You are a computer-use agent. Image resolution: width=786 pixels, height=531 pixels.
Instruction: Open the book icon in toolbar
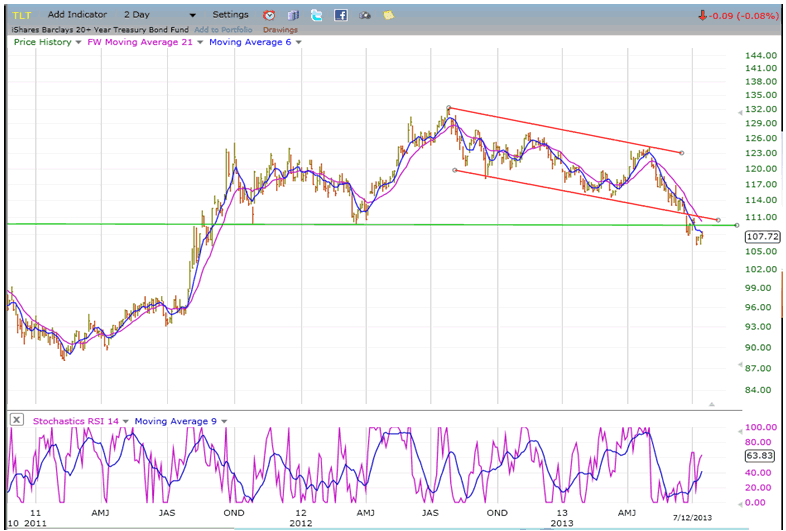[x=292, y=16]
